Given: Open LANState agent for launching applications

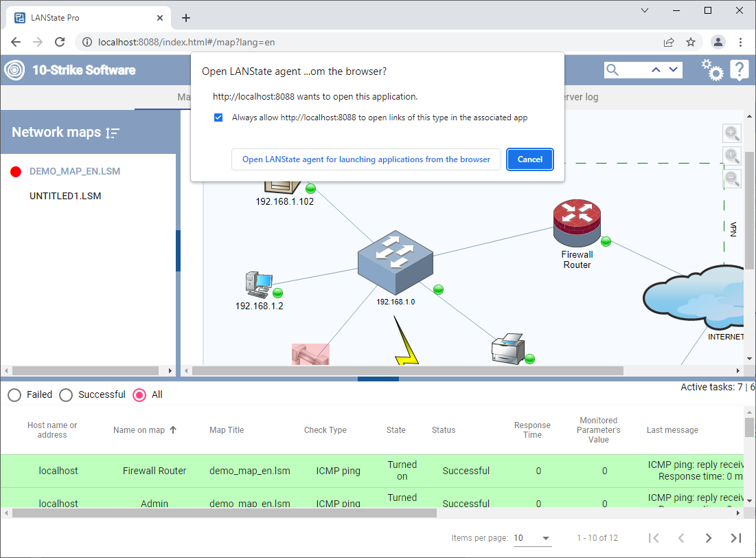Looking at the screenshot, I should click(366, 159).
